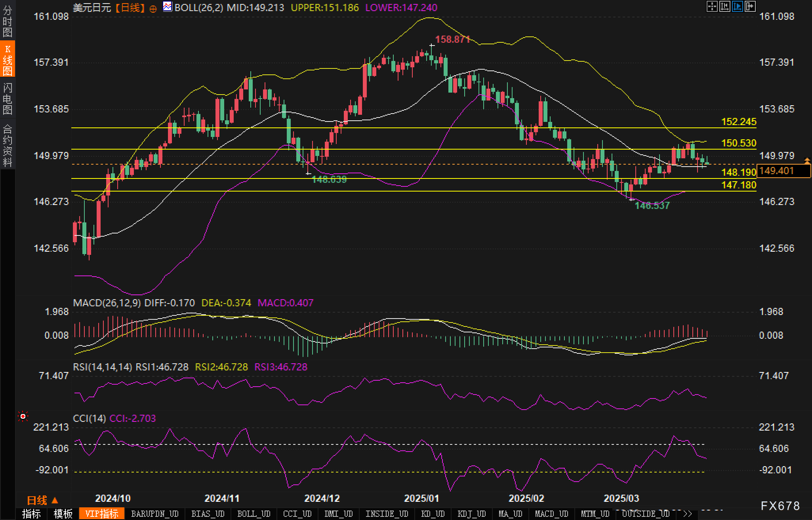Click the 152.245 horizontal level label
The image size is (812, 520).
click(x=738, y=122)
